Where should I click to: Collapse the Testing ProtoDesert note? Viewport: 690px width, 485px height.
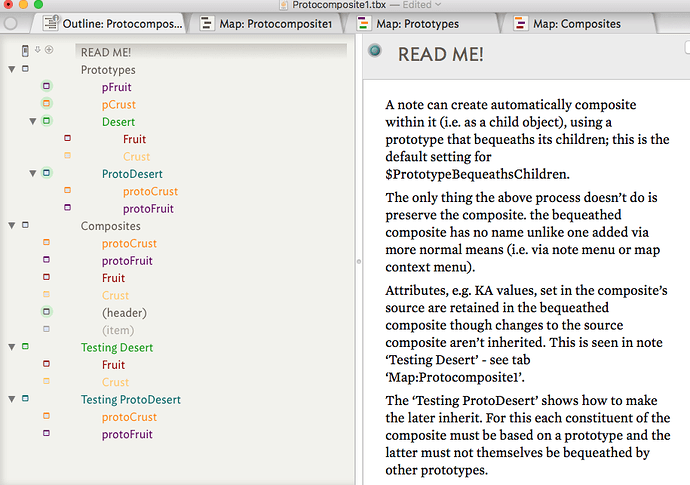coord(12,399)
